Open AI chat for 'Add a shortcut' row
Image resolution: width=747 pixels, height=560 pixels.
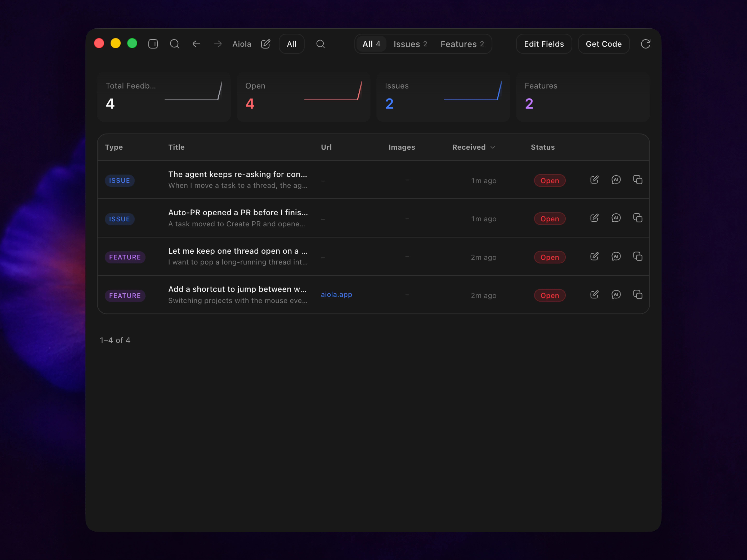(616, 294)
